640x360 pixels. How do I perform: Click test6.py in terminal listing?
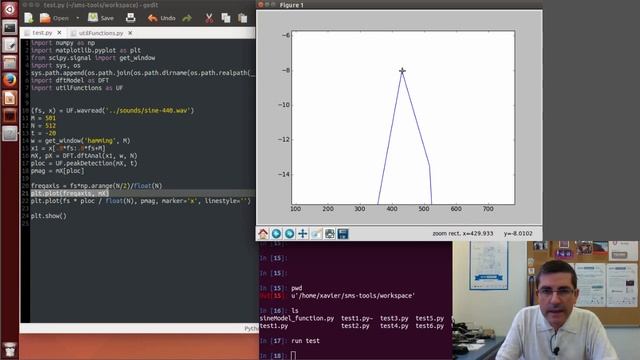coord(430,326)
